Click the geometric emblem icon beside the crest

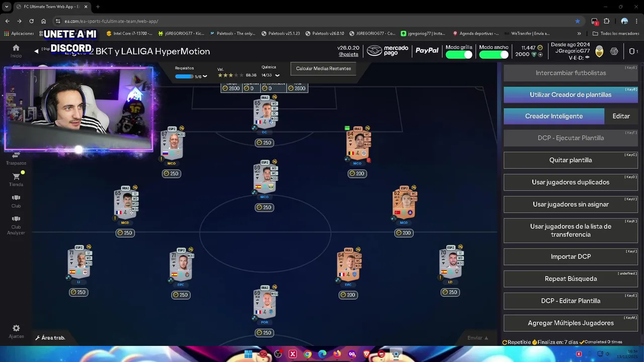point(614,51)
